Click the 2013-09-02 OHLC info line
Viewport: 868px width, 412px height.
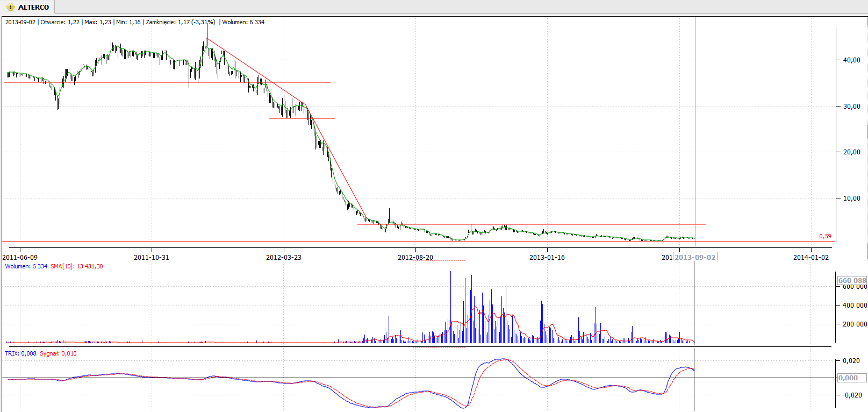click(x=135, y=22)
